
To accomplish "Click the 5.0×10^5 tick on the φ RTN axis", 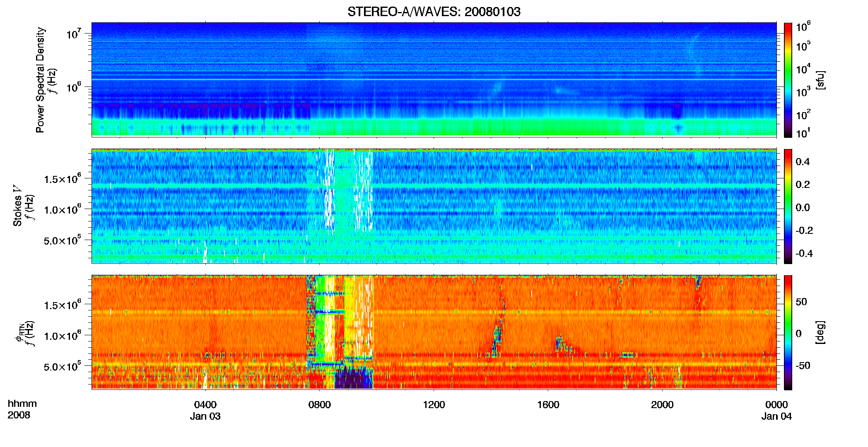I will coord(63,366).
